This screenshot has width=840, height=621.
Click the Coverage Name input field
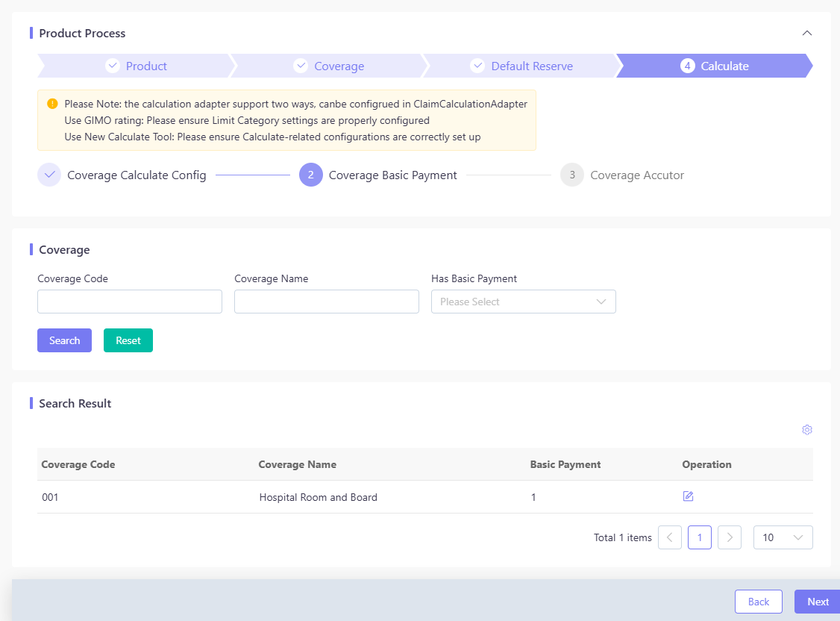[x=327, y=302]
